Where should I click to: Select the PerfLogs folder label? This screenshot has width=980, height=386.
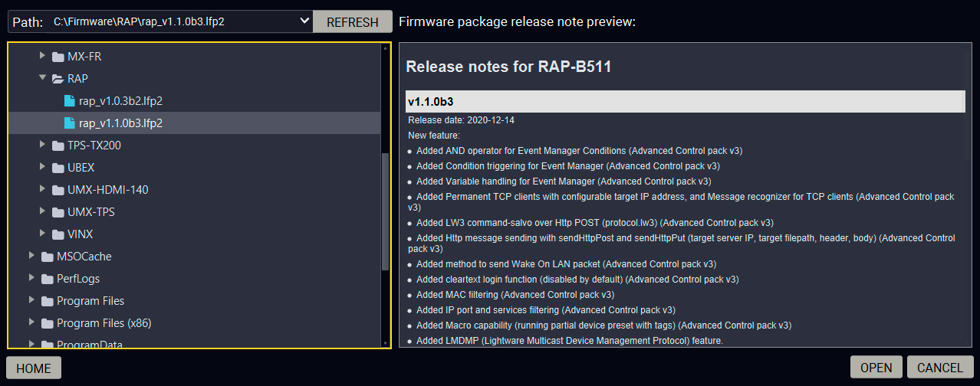pyautogui.click(x=78, y=279)
